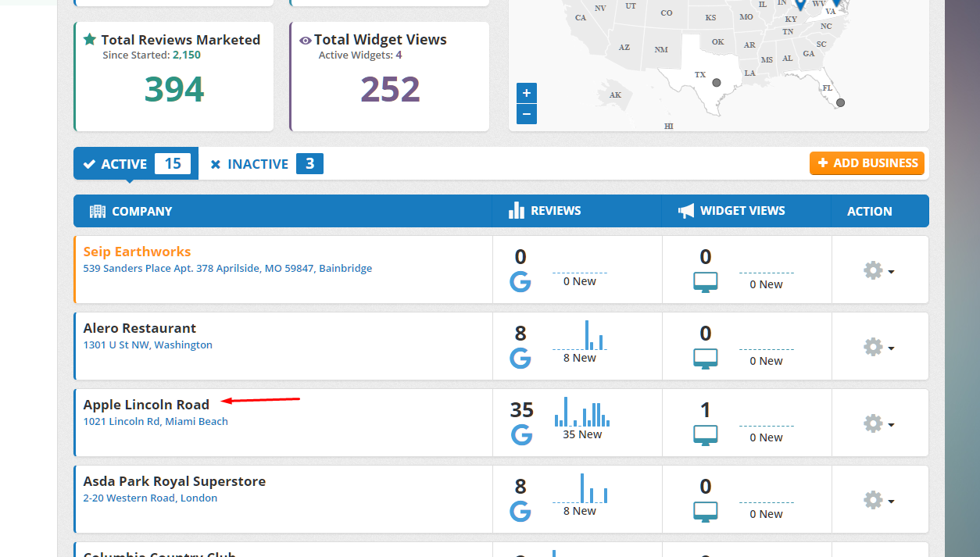Viewport: 980px width, 557px height.
Task: Click the megaphone icon in Widget Views header
Action: 686,211
